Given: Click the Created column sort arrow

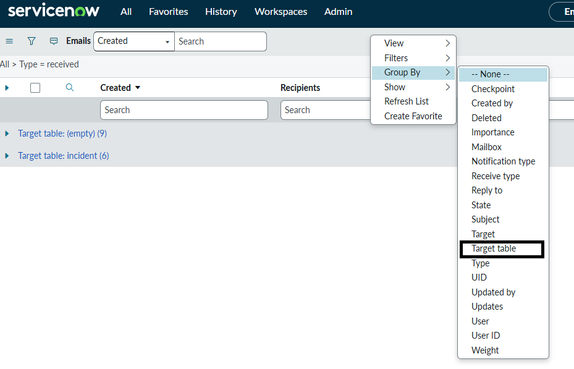Looking at the screenshot, I should point(138,88).
